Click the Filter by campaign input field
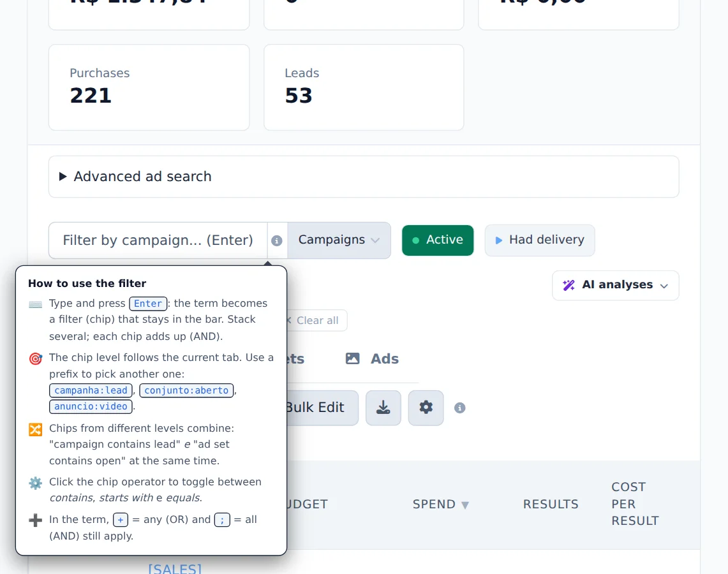This screenshot has width=728, height=574. (158, 240)
